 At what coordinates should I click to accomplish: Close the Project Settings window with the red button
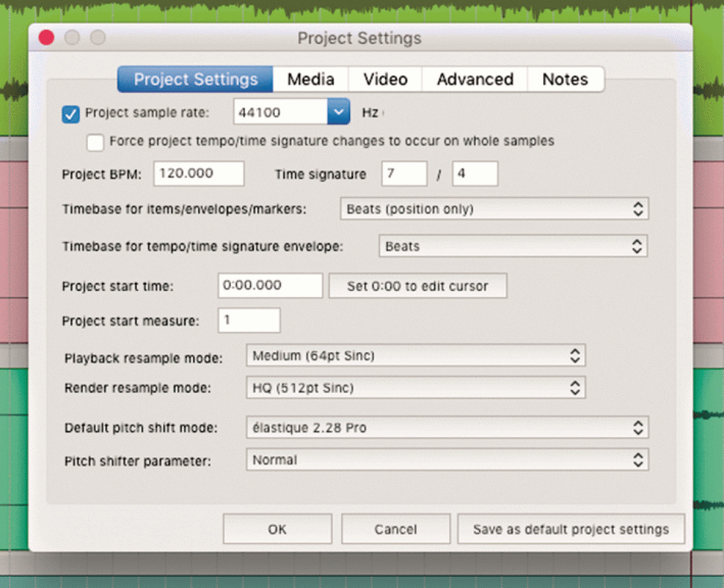(x=46, y=37)
